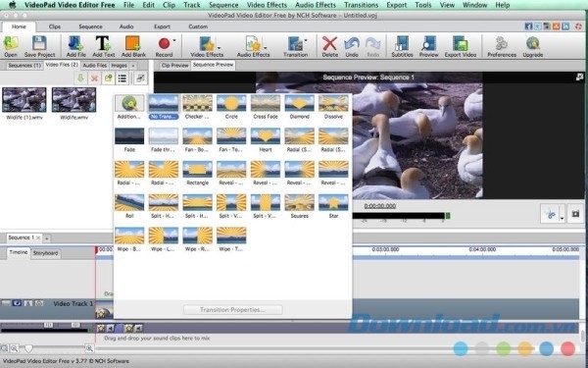Add a new sequence tab with plus
The height and width of the screenshot is (368, 588).
pos(47,238)
